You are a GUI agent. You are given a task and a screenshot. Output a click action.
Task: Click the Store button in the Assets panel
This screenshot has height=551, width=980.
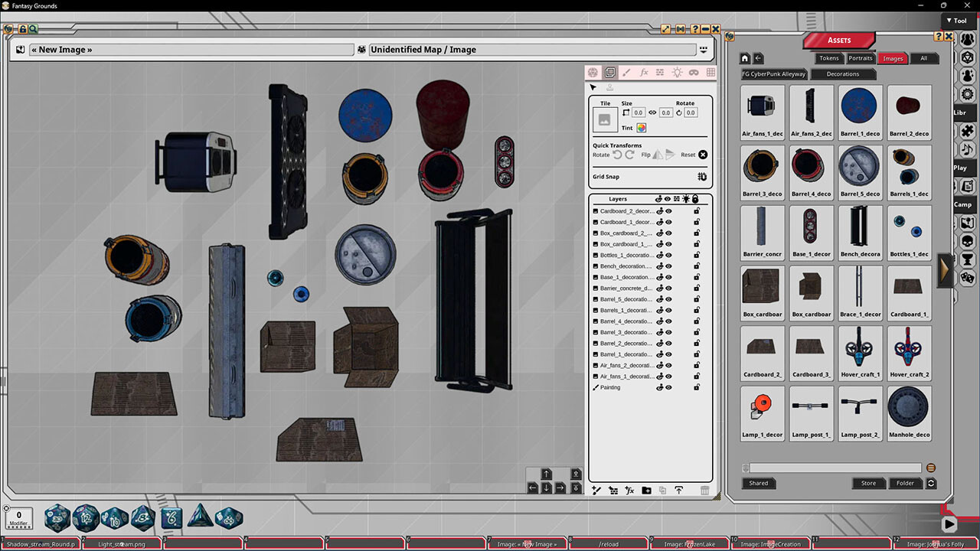point(868,483)
